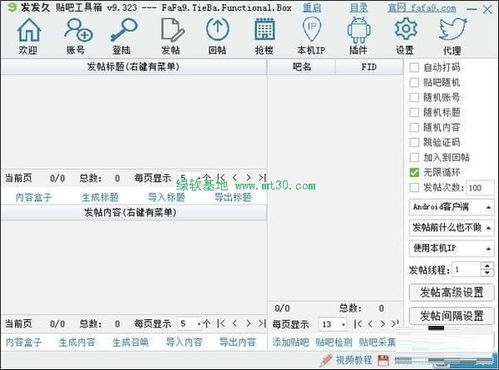Expand the 使用本机IP dropdown
The height and width of the screenshot is (370, 499).
coord(451,248)
